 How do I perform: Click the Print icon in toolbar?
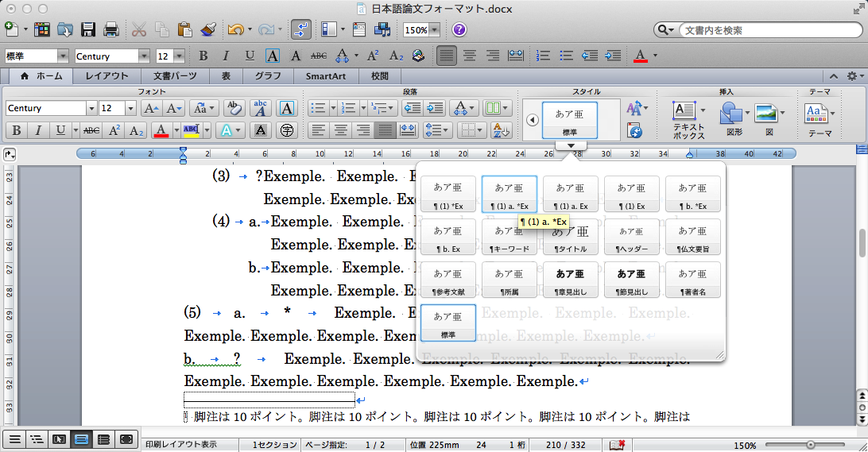pos(111,29)
